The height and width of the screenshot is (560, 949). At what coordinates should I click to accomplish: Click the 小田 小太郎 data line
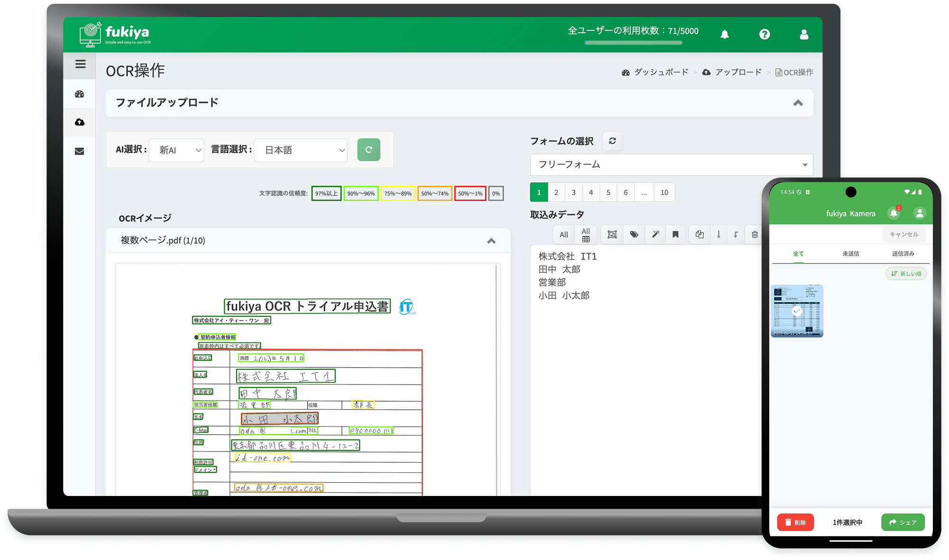564,295
